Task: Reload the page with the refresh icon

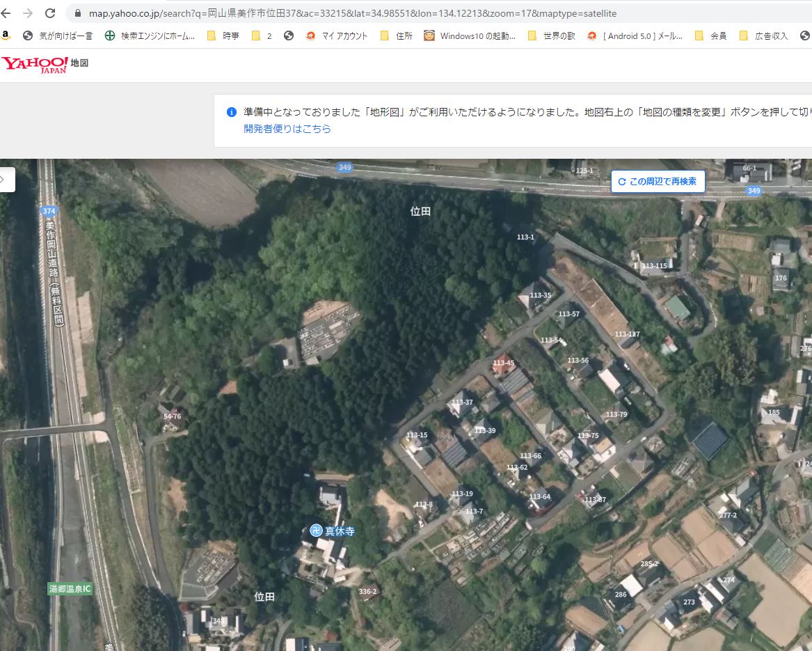Action: (x=50, y=13)
